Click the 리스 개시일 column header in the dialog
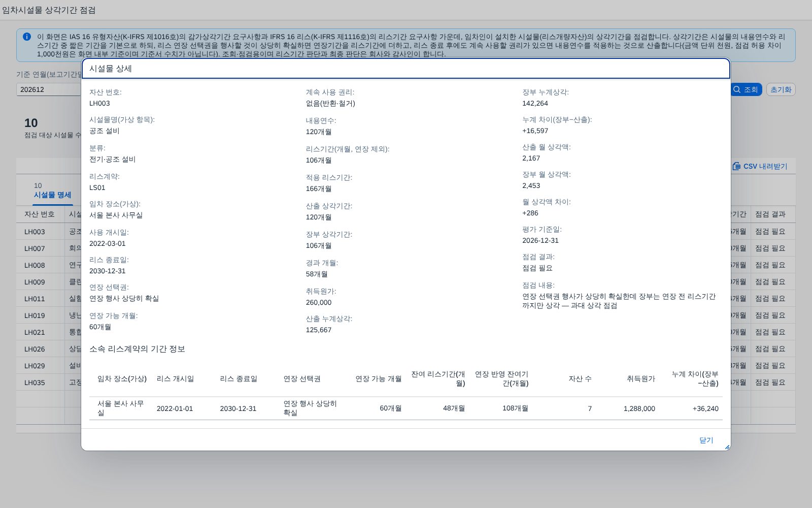The image size is (812, 508). point(175,378)
